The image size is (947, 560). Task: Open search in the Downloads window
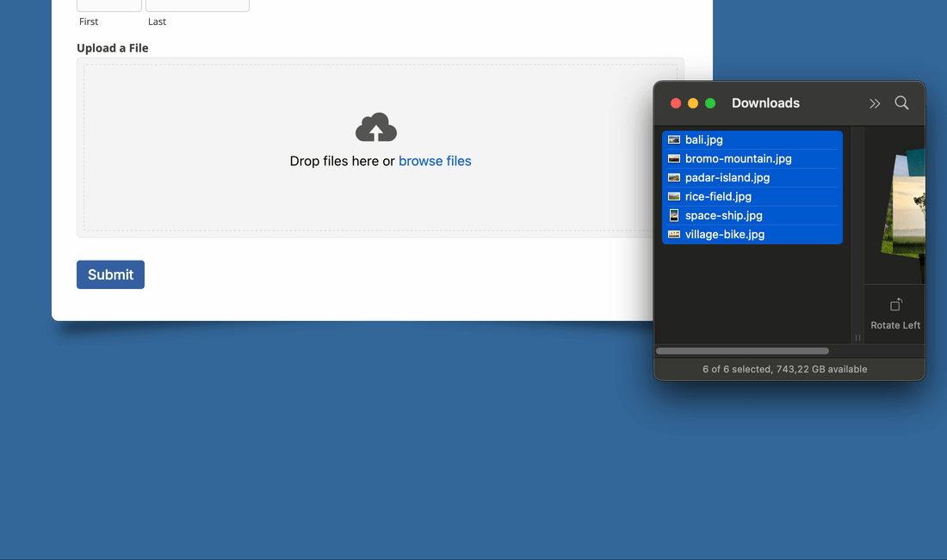[901, 103]
